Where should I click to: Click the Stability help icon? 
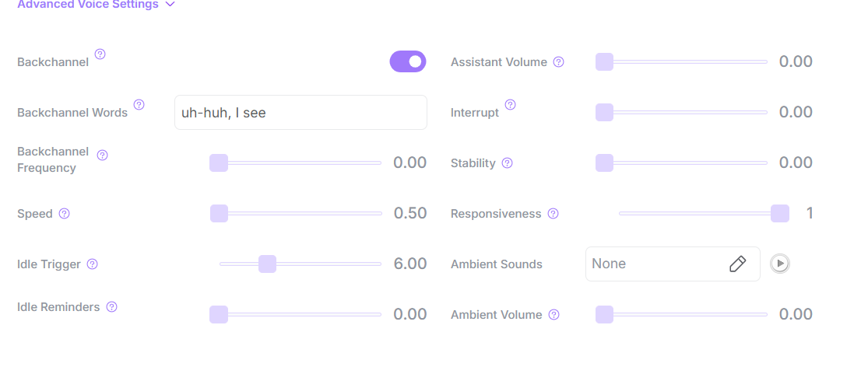click(x=508, y=163)
